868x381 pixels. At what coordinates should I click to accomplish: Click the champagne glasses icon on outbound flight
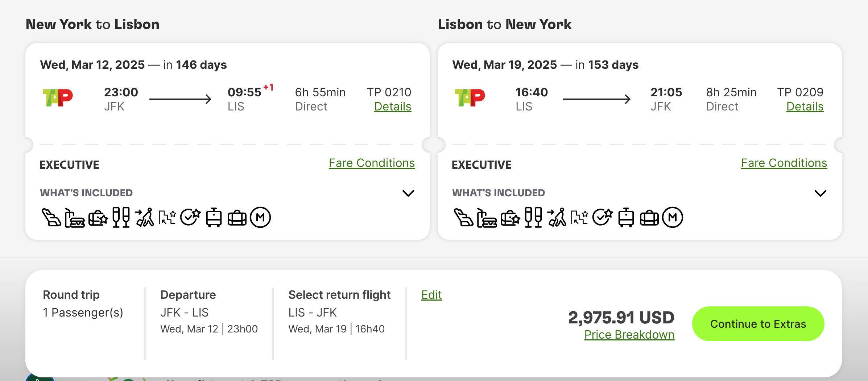tap(121, 217)
